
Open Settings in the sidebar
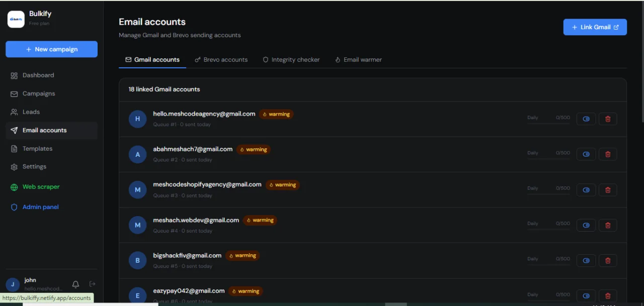click(51, 167)
